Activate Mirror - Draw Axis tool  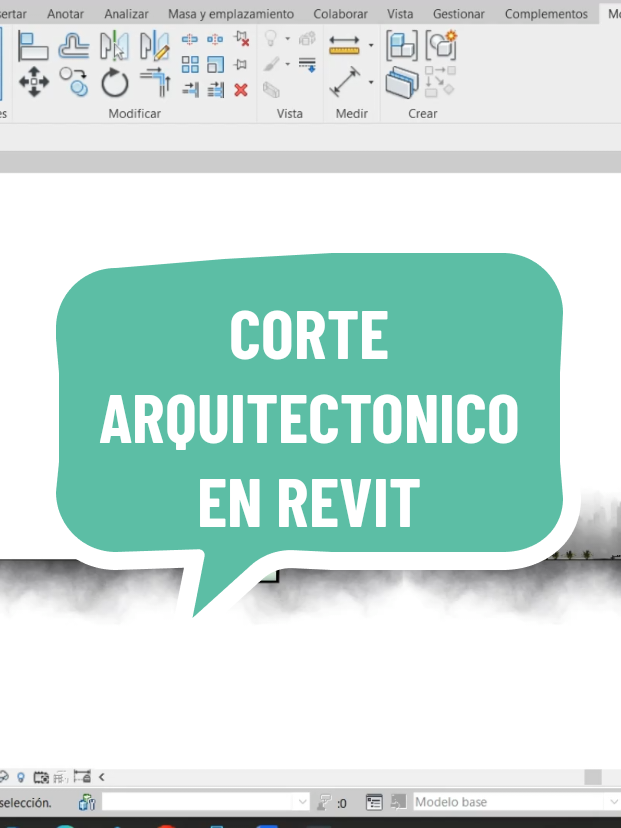point(155,46)
